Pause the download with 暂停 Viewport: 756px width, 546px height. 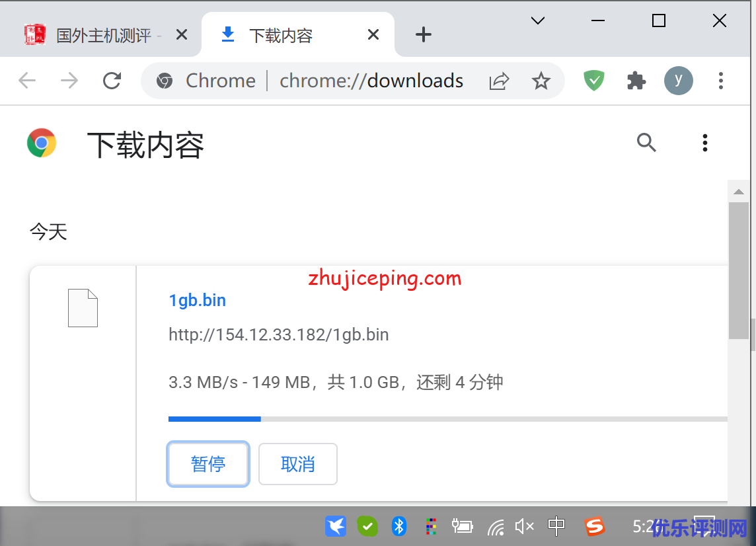pyautogui.click(x=208, y=464)
